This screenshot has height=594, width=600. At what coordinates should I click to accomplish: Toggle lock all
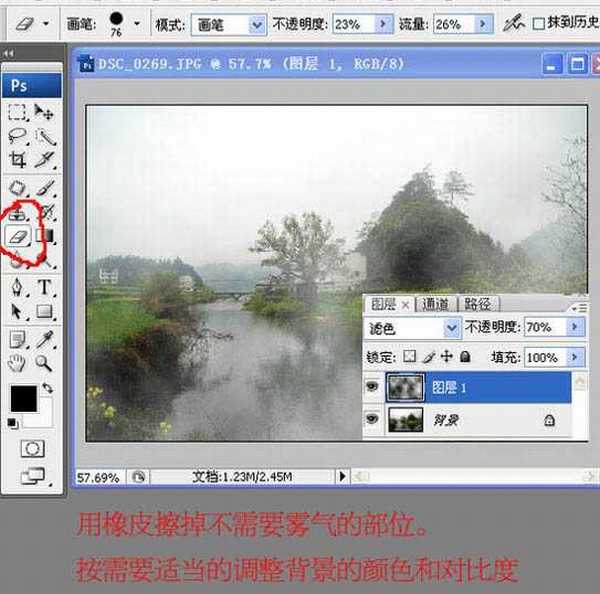465,356
